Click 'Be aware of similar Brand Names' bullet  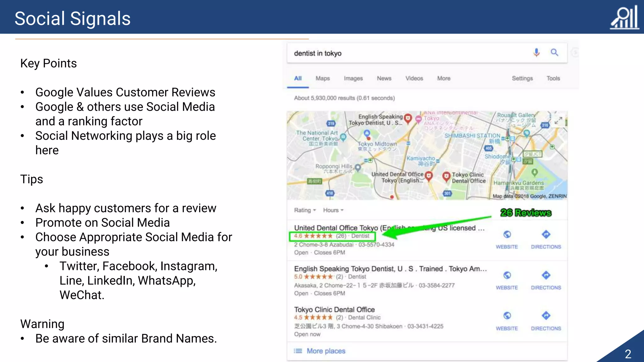126,339
